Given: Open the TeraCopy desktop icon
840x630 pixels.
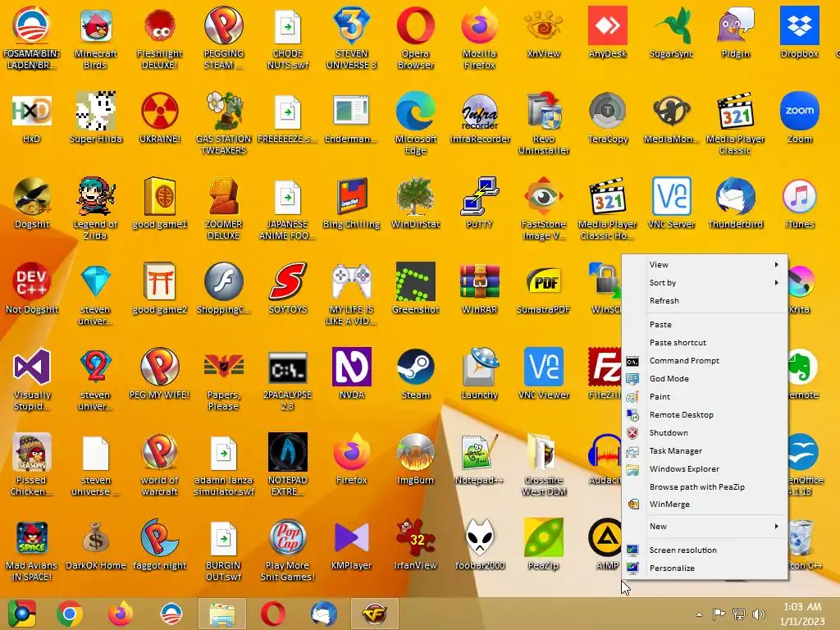Looking at the screenshot, I should (x=608, y=118).
